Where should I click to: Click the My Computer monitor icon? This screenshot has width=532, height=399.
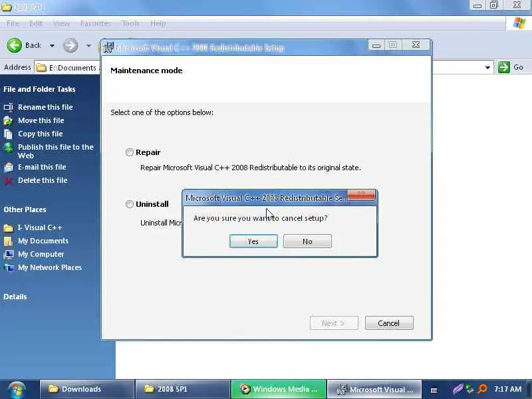coord(9,255)
